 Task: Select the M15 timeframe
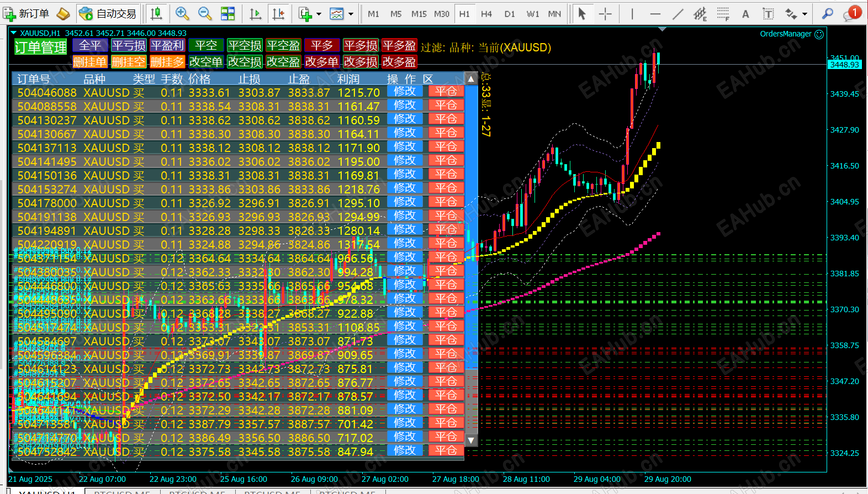tap(419, 14)
